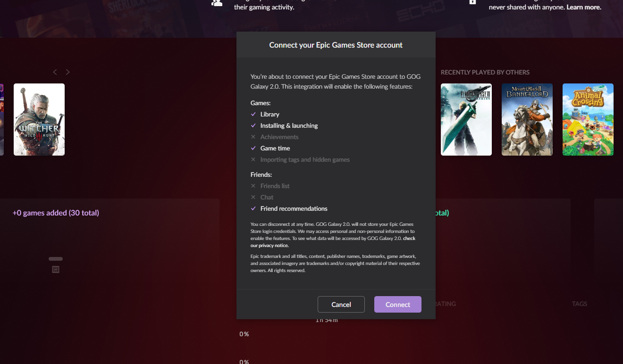This screenshot has height=364, width=623.
Task: Click the X icon beside Friends list
Action: pos(253,186)
